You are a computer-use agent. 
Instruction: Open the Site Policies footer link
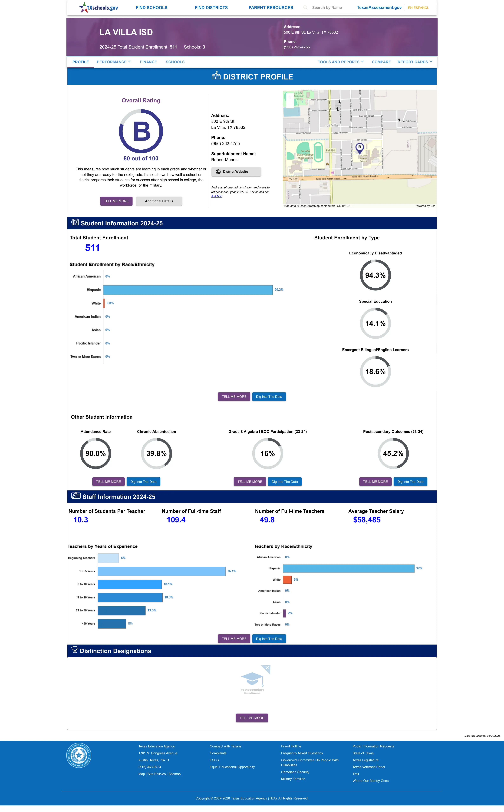tap(157, 774)
